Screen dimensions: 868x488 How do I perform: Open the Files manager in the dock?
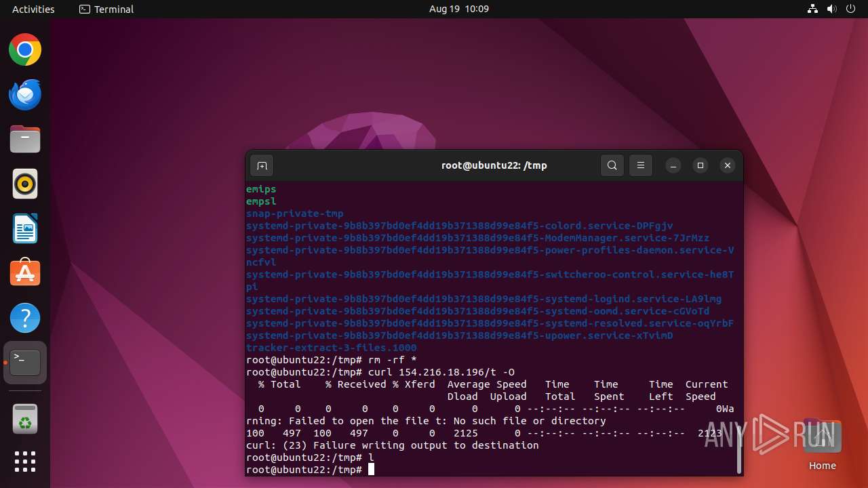click(25, 140)
